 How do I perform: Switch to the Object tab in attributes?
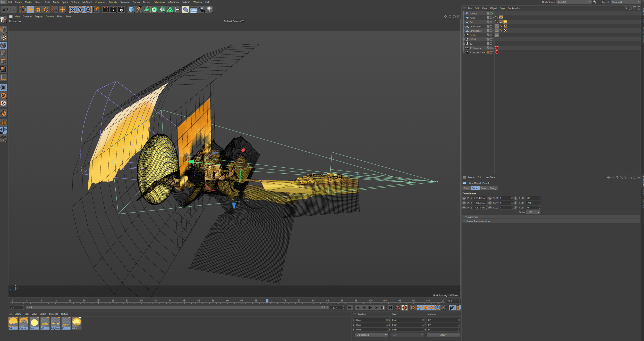(x=484, y=188)
